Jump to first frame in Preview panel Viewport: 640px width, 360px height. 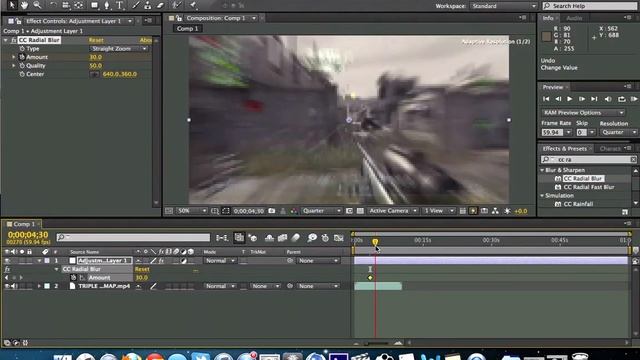(546, 99)
